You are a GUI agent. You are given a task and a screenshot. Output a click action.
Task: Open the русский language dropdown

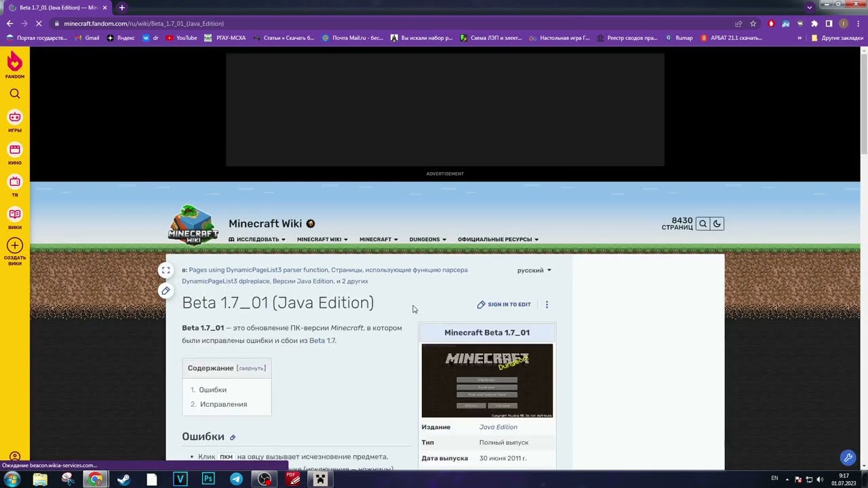click(534, 270)
